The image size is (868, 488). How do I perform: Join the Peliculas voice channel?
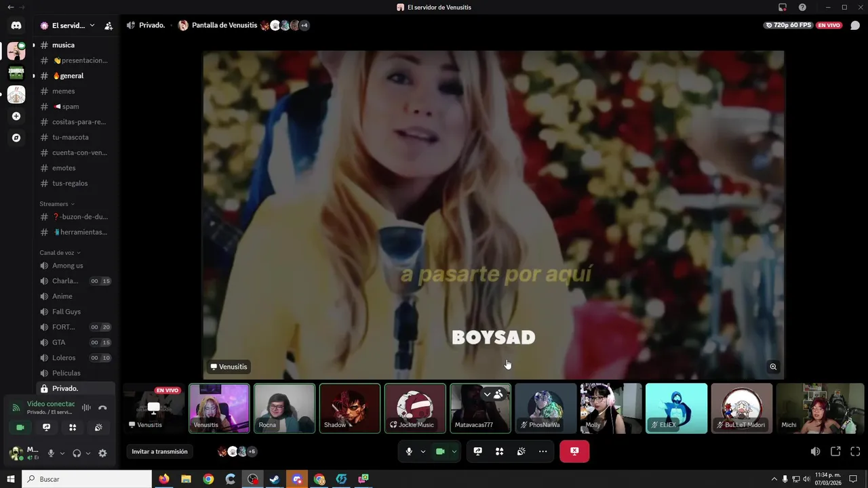(x=75, y=373)
